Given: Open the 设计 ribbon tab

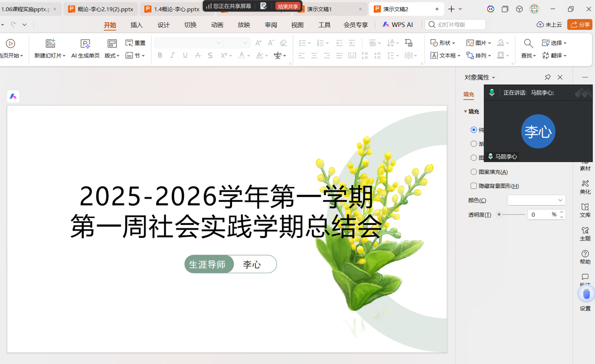Looking at the screenshot, I should pyautogui.click(x=163, y=25).
